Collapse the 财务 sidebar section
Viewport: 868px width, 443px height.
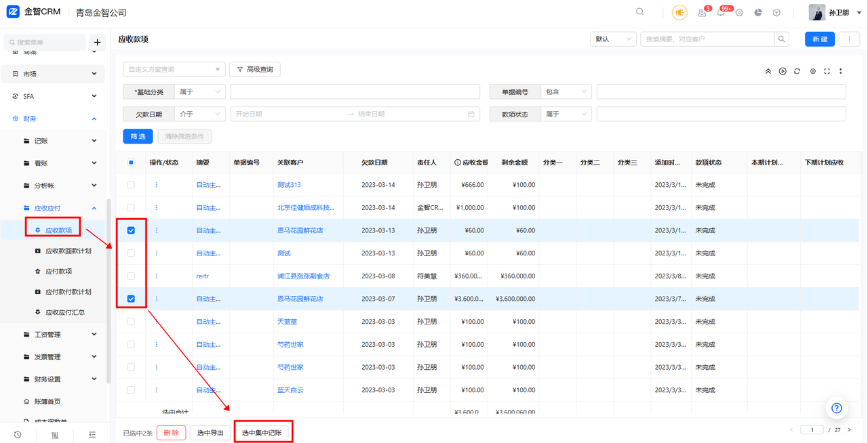(x=54, y=119)
